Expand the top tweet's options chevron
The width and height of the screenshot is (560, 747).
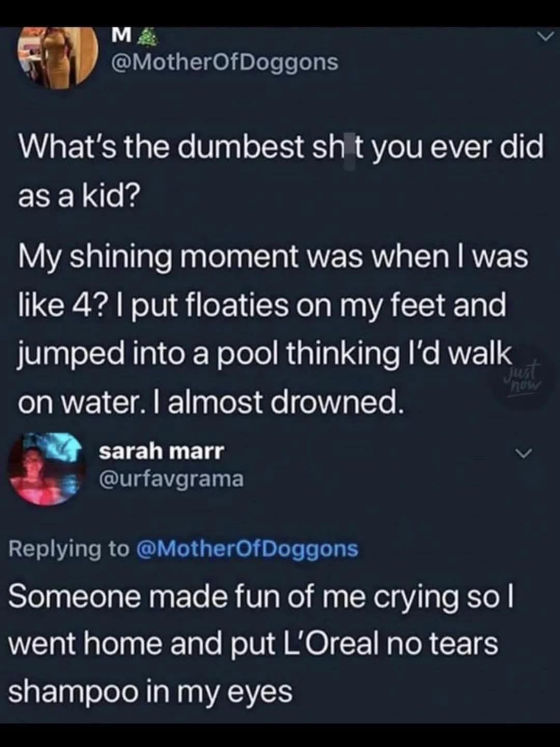(x=543, y=37)
